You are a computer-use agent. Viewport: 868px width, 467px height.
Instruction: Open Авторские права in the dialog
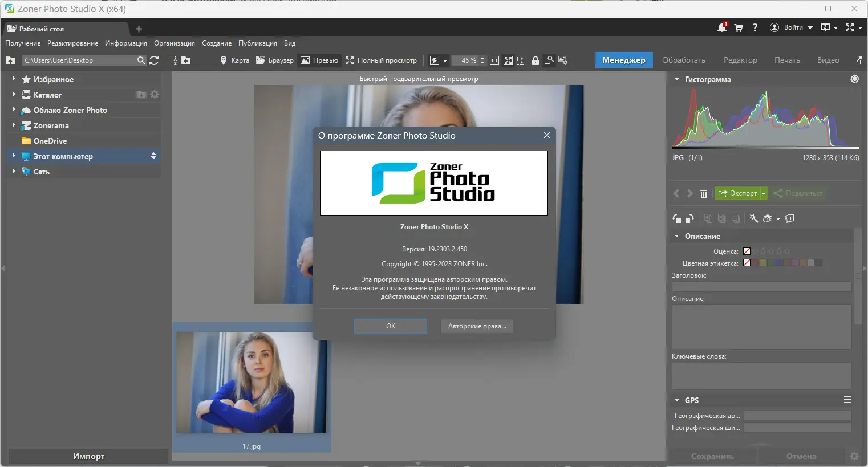pyautogui.click(x=477, y=326)
